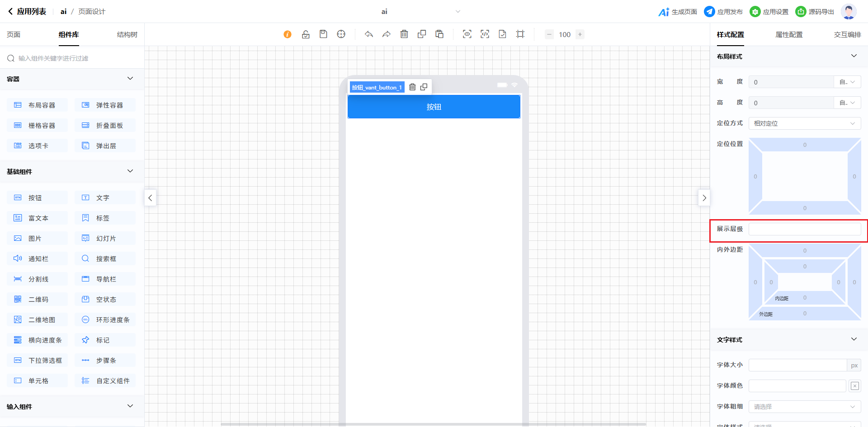The image size is (868, 427).
Task: Click the toolbar trash delete icon
Action: coord(404,34)
